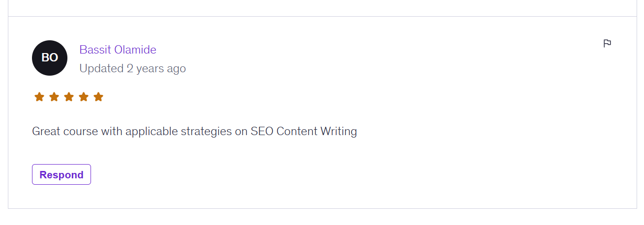Click the first star in the rating
Image resolution: width=644 pixels, height=225 pixels.
pyautogui.click(x=39, y=97)
